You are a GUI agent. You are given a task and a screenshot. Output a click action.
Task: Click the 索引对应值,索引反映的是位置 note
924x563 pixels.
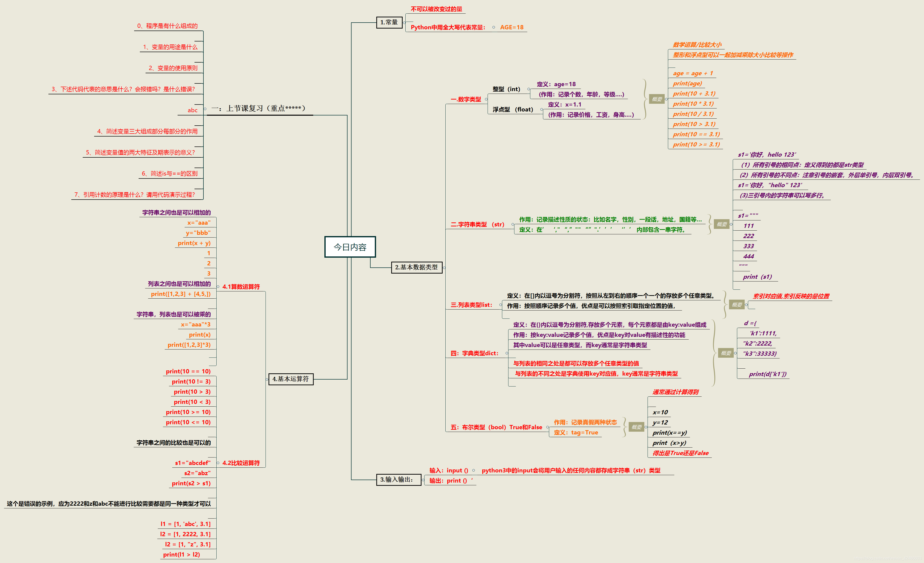791,296
